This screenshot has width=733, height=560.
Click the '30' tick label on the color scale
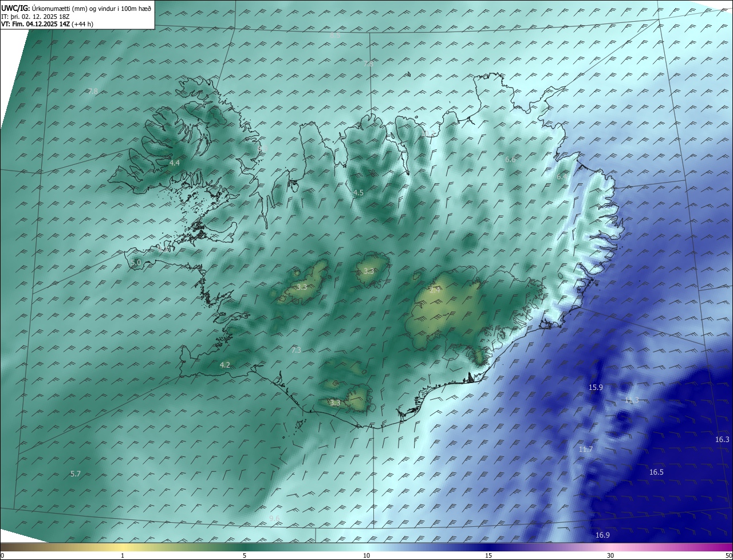pyautogui.click(x=610, y=556)
